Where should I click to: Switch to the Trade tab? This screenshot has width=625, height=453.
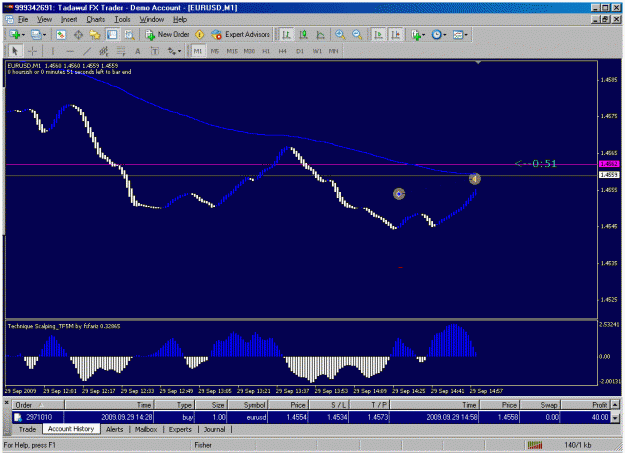pyautogui.click(x=28, y=429)
